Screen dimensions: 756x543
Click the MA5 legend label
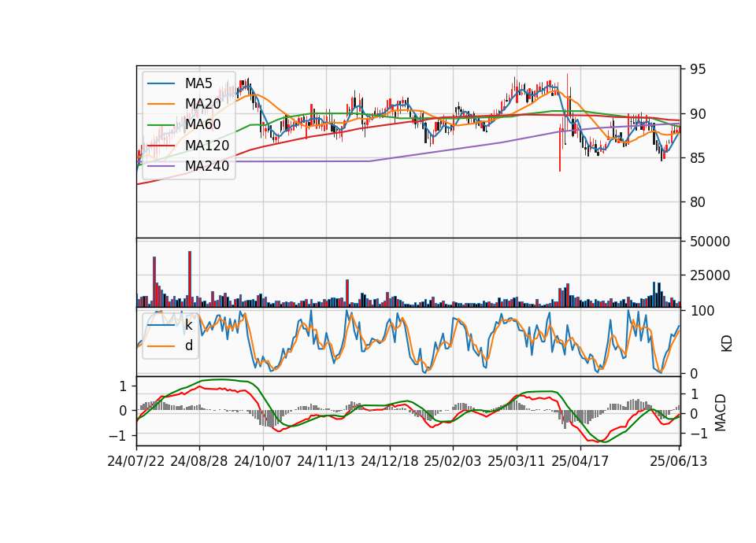coord(198,83)
